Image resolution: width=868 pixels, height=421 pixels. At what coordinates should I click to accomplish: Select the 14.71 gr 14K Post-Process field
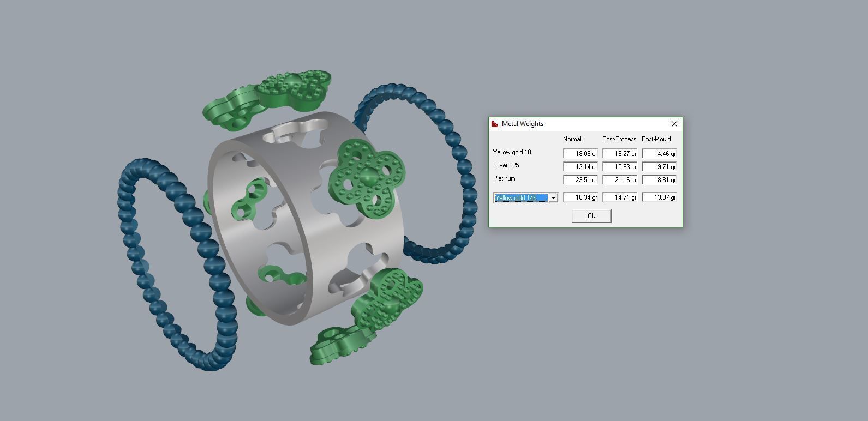click(620, 197)
